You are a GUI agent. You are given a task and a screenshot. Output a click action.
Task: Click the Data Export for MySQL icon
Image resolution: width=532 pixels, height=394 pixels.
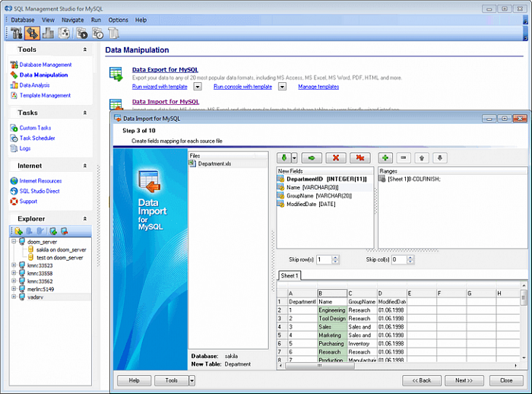click(x=116, y=74)
